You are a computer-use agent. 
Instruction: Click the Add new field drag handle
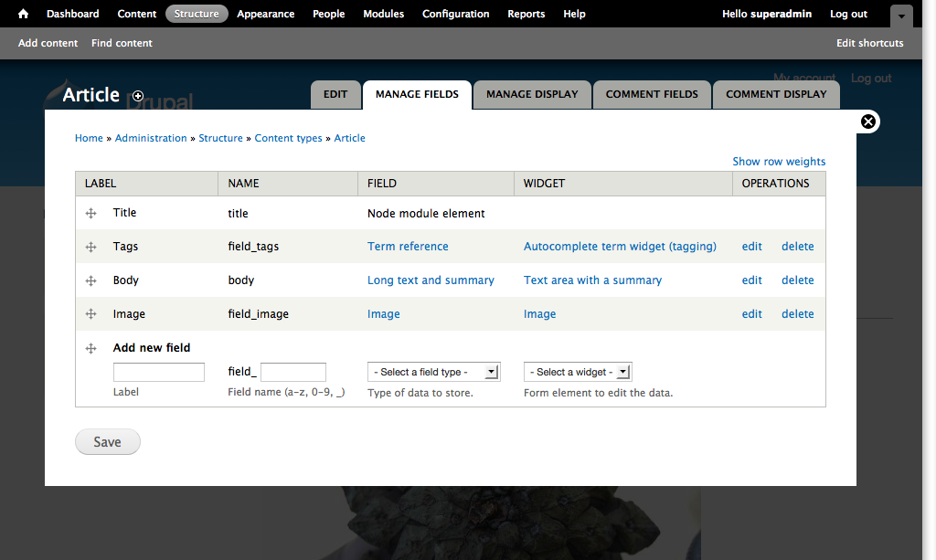(x=90, y=348)
